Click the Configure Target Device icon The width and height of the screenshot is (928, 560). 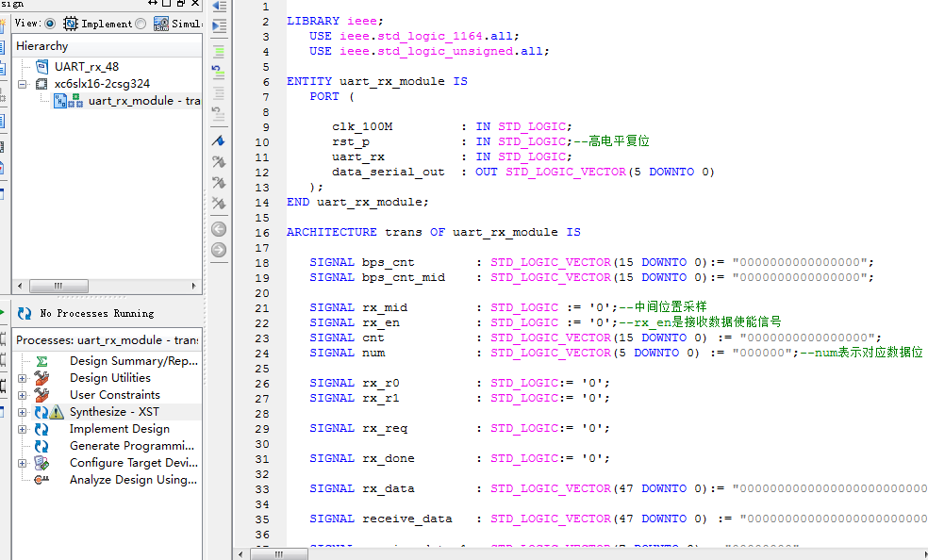(41, 463)
